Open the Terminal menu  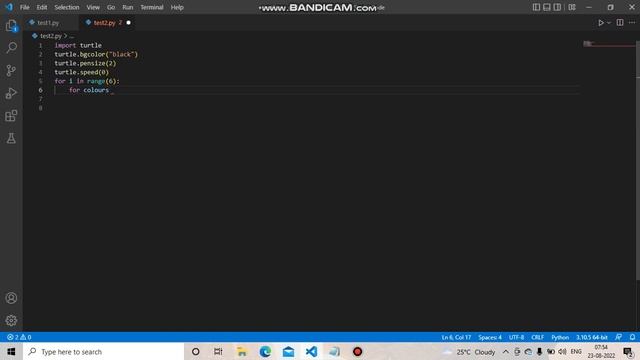click(152, 7)
